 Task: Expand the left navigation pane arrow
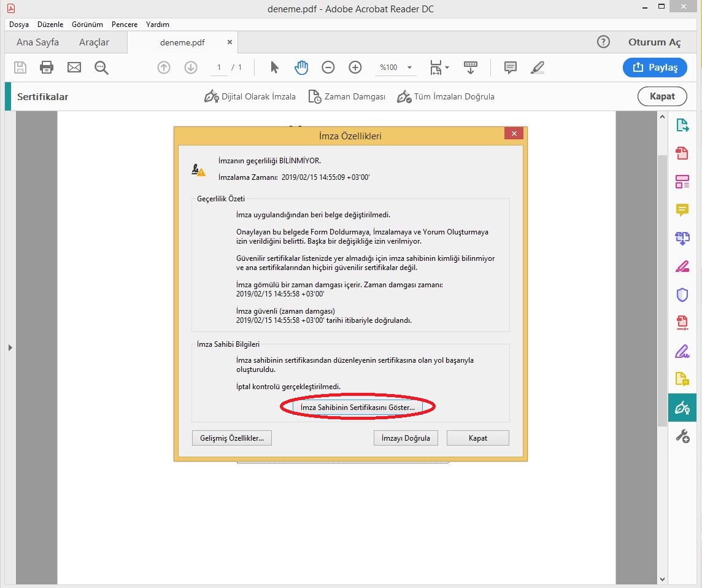[x=10, y=347]
